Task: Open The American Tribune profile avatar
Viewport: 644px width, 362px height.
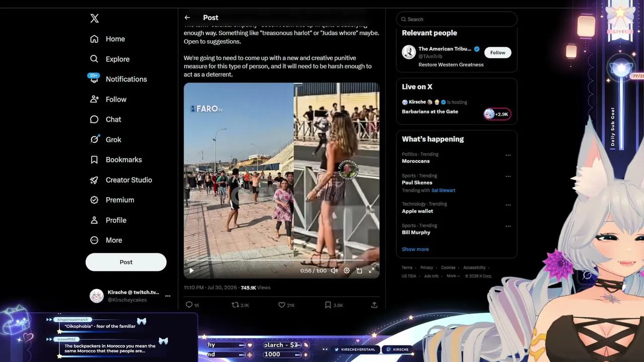Action: click(409, 52)
